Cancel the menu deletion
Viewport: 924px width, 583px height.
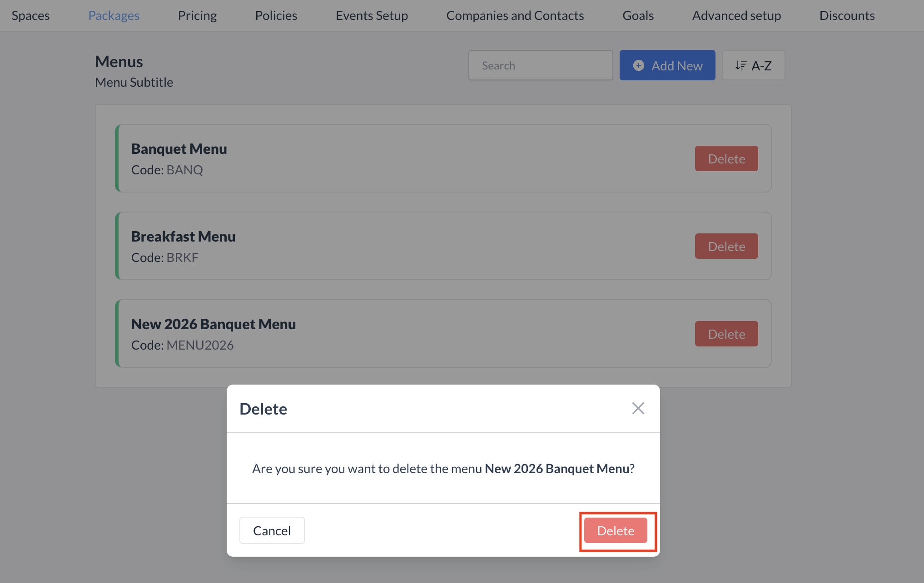pos(272,530)
